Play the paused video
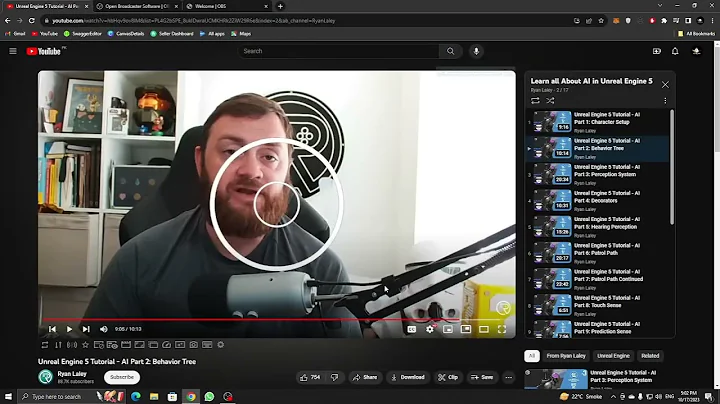Screen dimensions: 720x404 point(69,329)
